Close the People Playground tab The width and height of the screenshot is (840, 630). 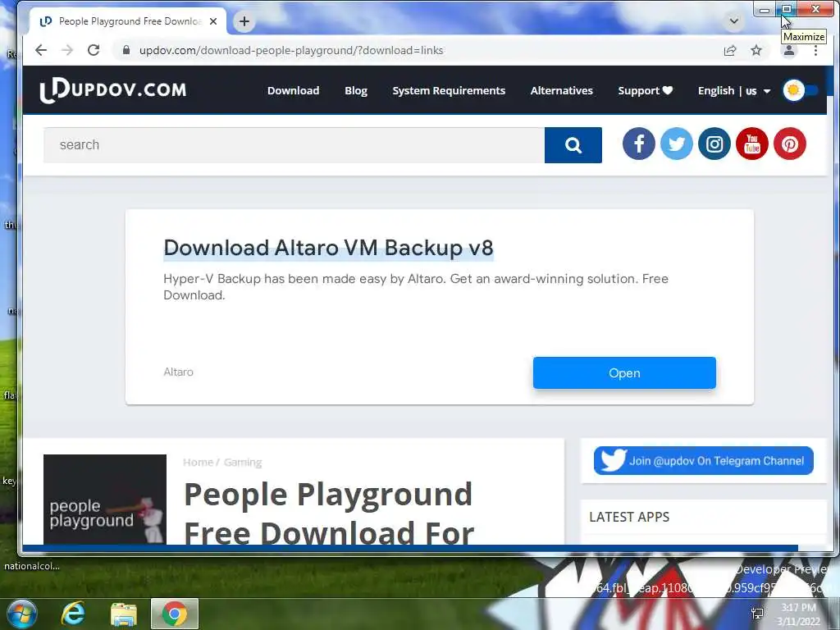[213, 21]
